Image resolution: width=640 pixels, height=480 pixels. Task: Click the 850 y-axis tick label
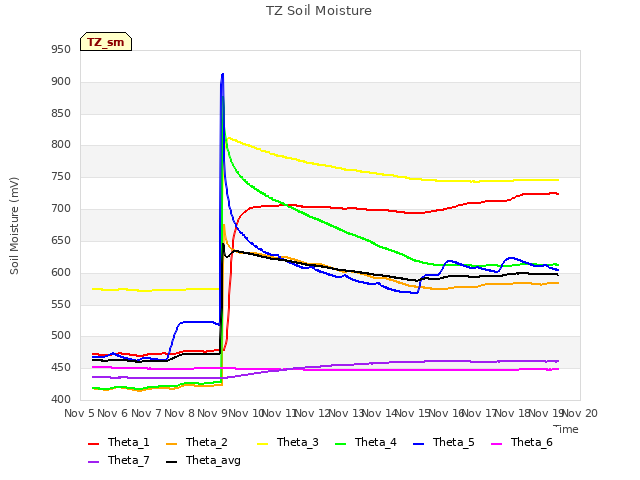point(61,113)
